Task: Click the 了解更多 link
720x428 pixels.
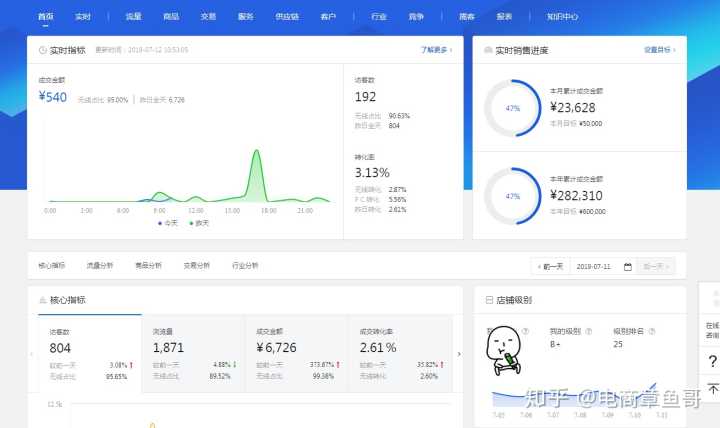Action: (x=436, y=49)
